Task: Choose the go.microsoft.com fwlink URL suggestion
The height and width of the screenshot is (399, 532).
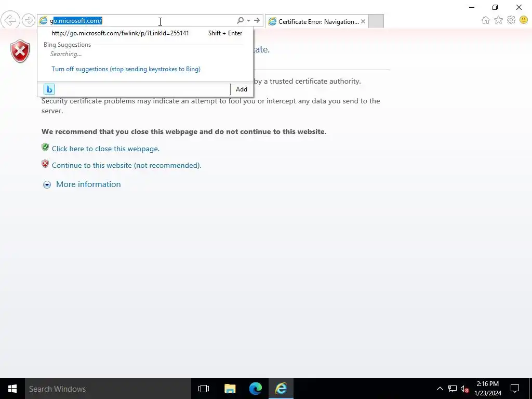Action: click(x=145, y=33)
